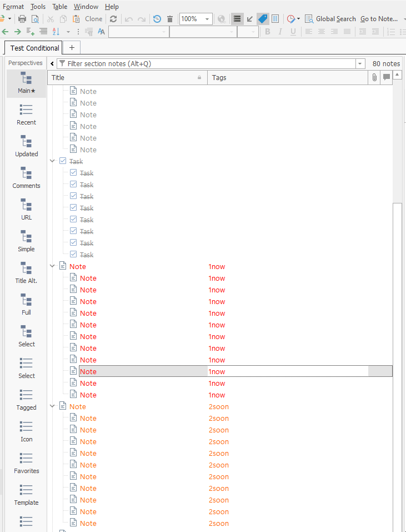The height and width of the screenshot is (532, 406).
Task: Click the trash can Delete icon
Action: tap(170, 19)
